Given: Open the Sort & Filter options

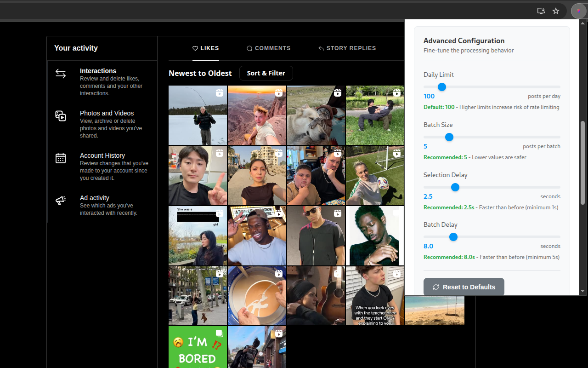Looking at the screenshot, I should (x=266, y=73).
